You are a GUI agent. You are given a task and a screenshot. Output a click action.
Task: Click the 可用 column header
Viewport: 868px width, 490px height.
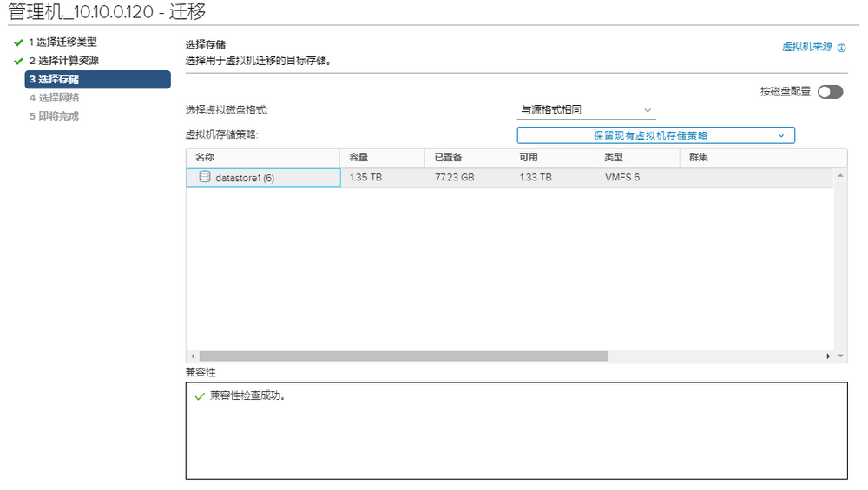pos(529,158)
